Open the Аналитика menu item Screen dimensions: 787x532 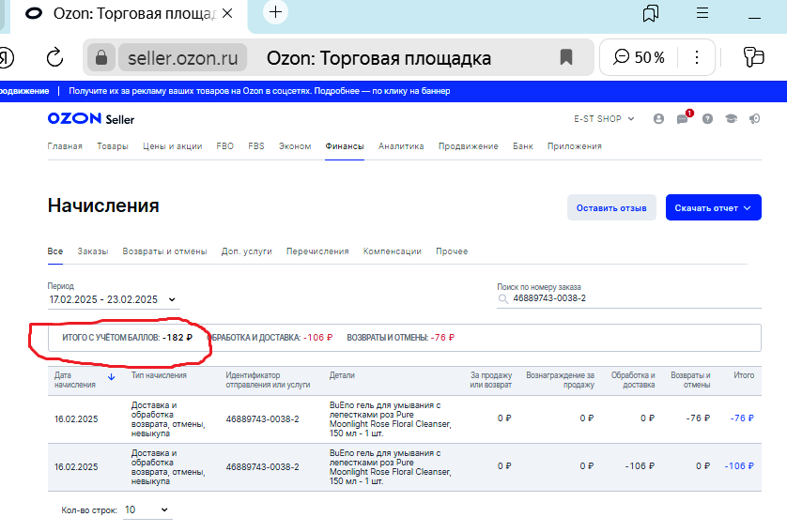[x=401, y=146]
